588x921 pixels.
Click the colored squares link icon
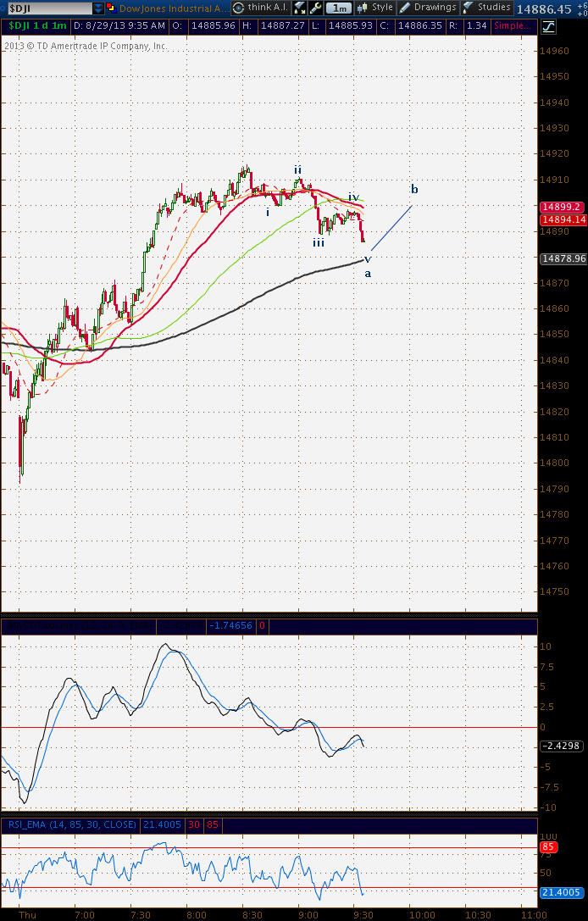coord(111,8)
